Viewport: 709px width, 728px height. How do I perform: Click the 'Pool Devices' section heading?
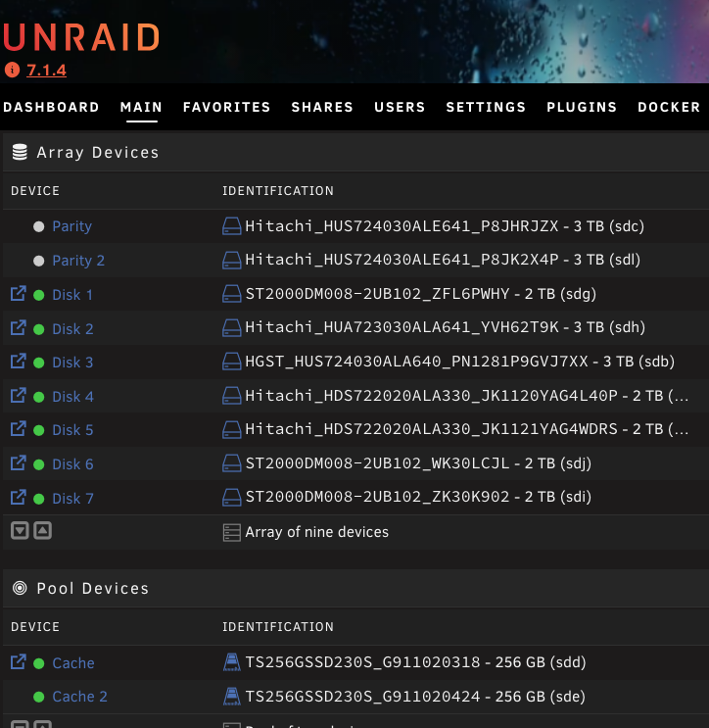point(93,588)
